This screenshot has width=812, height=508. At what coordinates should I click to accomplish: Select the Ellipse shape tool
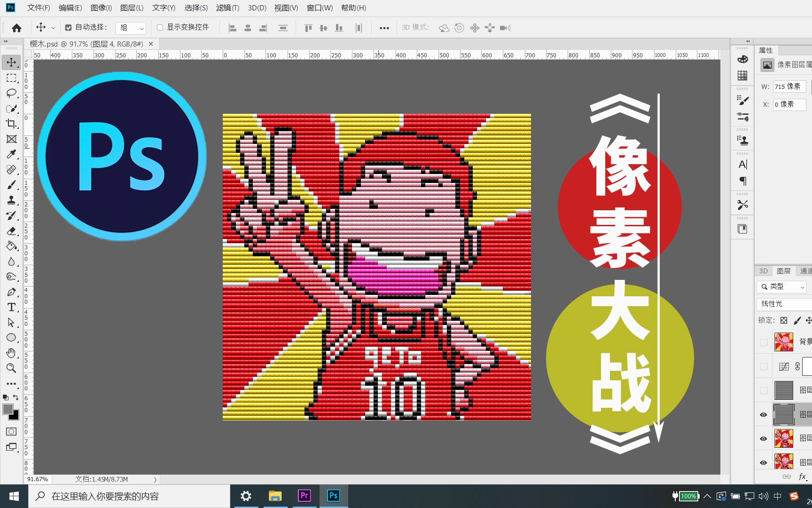click(11, 338)
